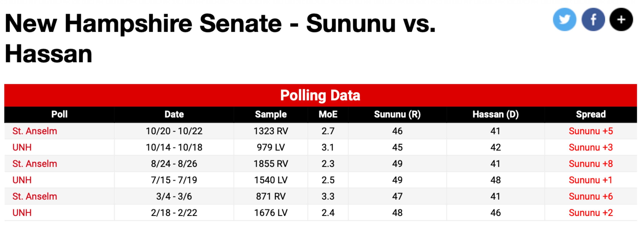Viewport: 644px width, 228px height.
Task: Click the Sununu +5 spread link
Action: (591, 131)
